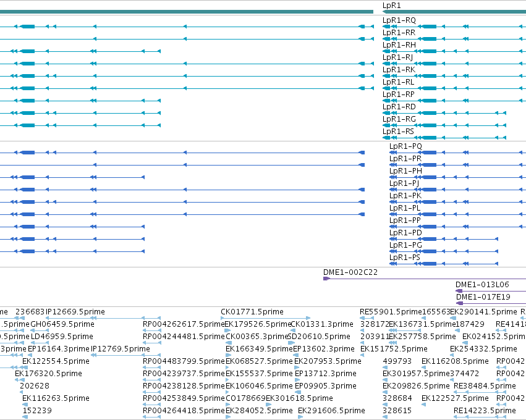Select EST label EK155537.5prime
The width and height of the screenshot is (526, 420).
pos(260,374)
